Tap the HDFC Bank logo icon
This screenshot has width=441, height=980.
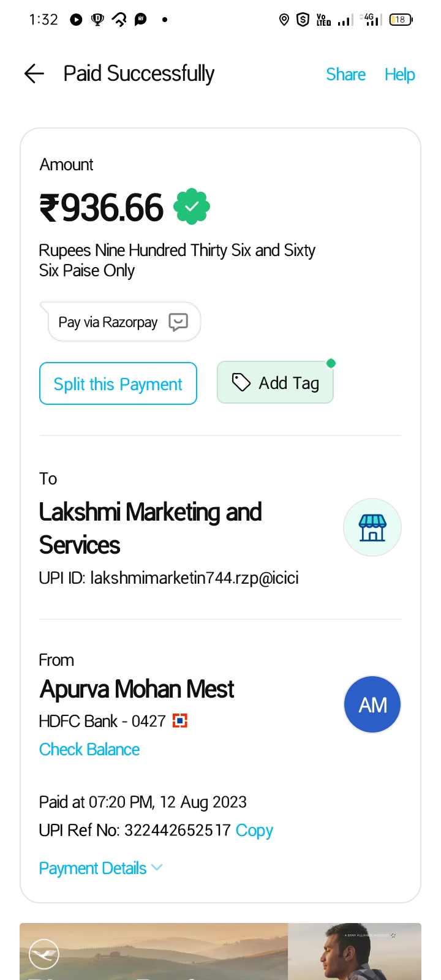(179, 721)
